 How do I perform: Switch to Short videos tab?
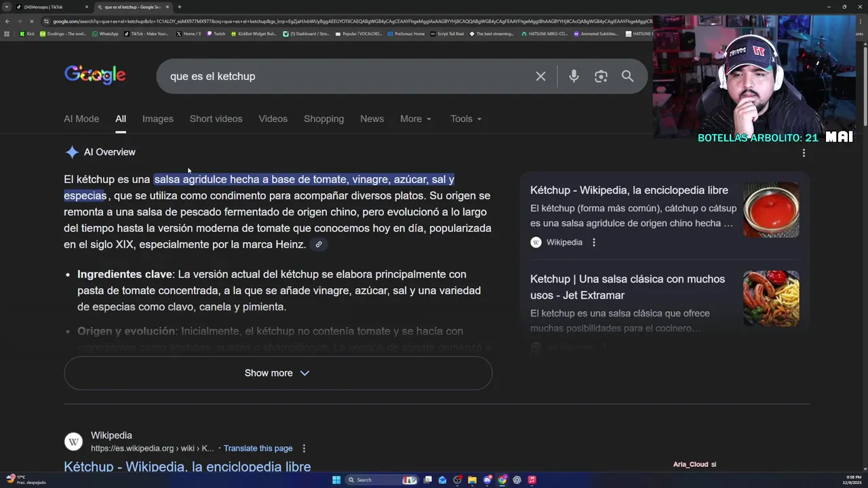216,119
